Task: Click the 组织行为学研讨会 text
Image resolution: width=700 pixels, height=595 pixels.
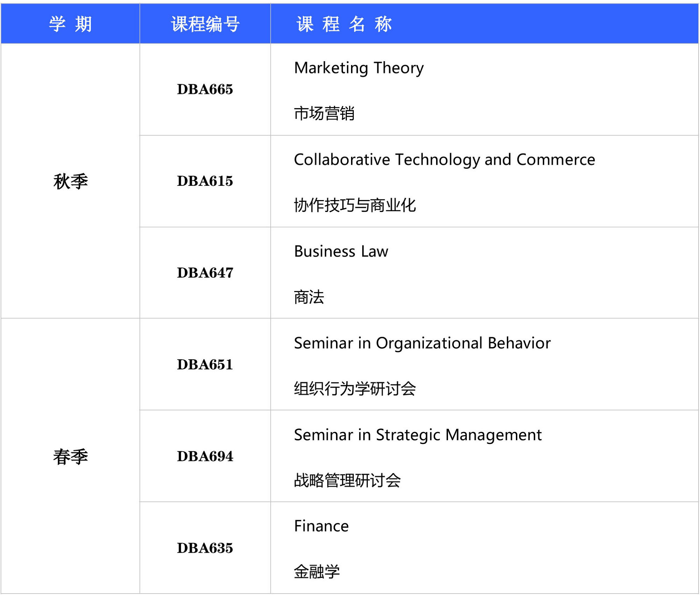Action: [x=355, y=388]
